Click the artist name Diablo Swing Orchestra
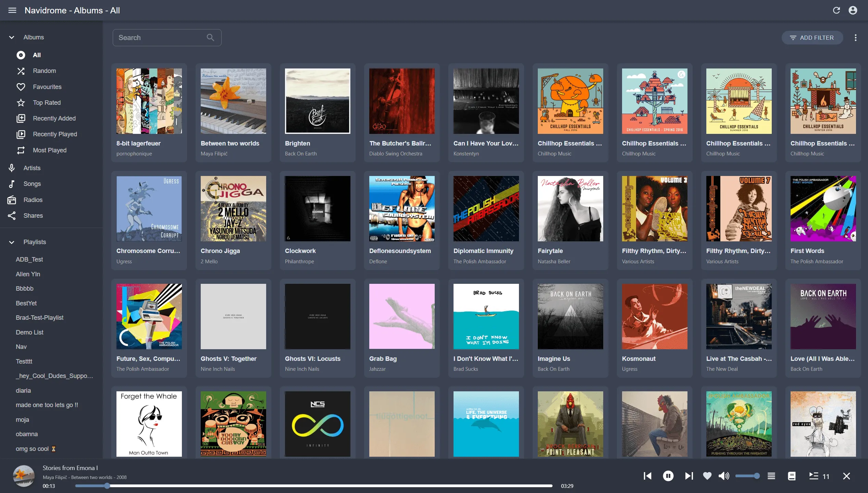Screen dimensions: 868x493 coord(396,154)
